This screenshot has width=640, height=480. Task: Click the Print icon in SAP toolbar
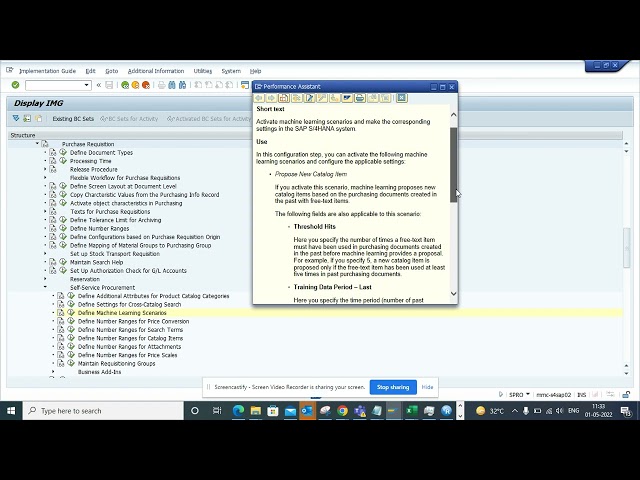tap(161, 85)
